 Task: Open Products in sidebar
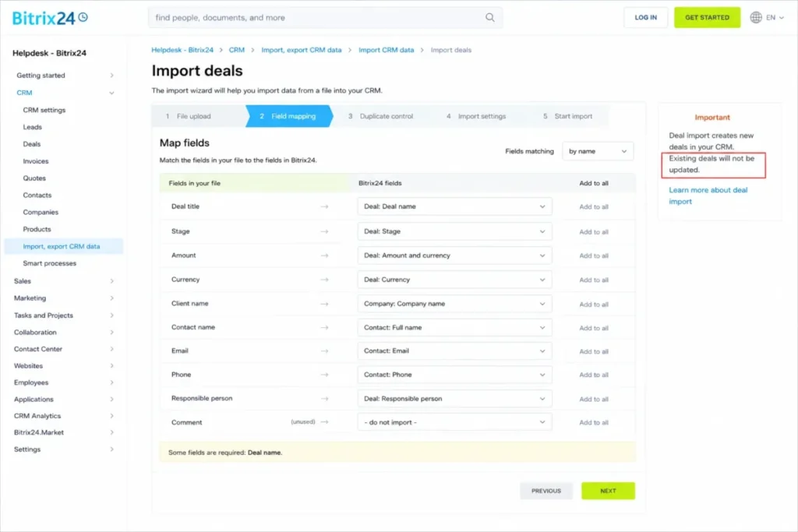click(x=37, y=229)
